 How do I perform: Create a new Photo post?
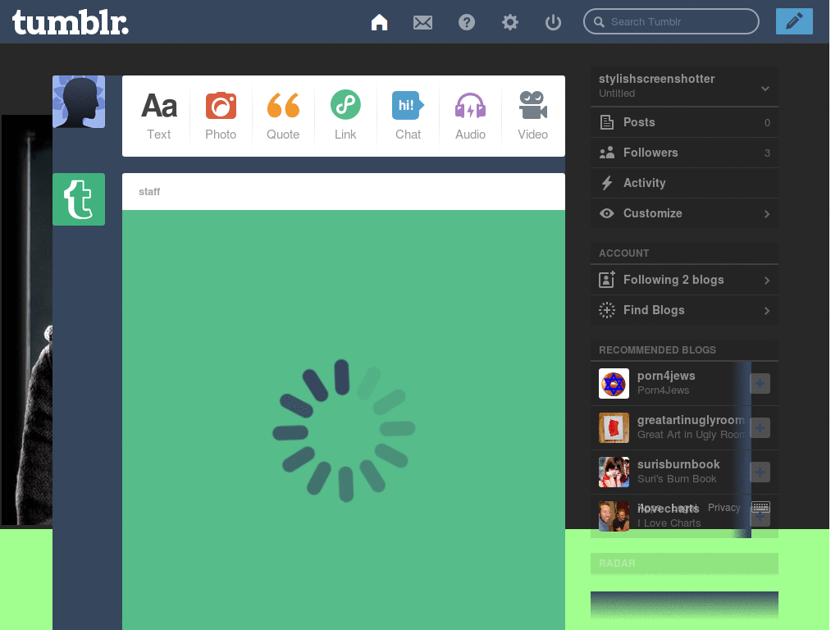click(221, 116)
